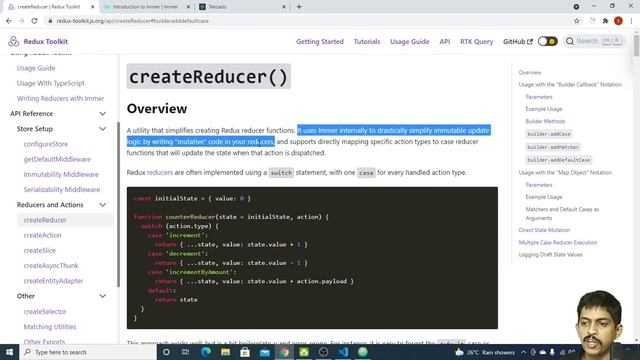Open configureStore in sidebar
This screenshot has height=360, width=640.
(x=46, y=144)
